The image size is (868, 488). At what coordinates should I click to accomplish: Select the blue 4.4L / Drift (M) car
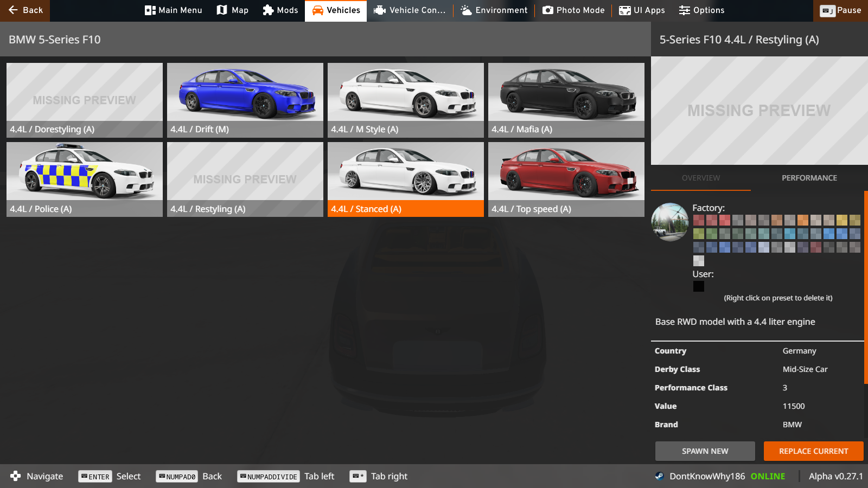245,100
